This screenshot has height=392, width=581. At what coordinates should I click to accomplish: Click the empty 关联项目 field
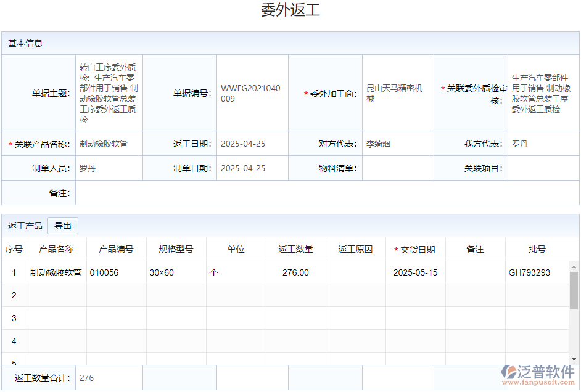coord(543,168)
